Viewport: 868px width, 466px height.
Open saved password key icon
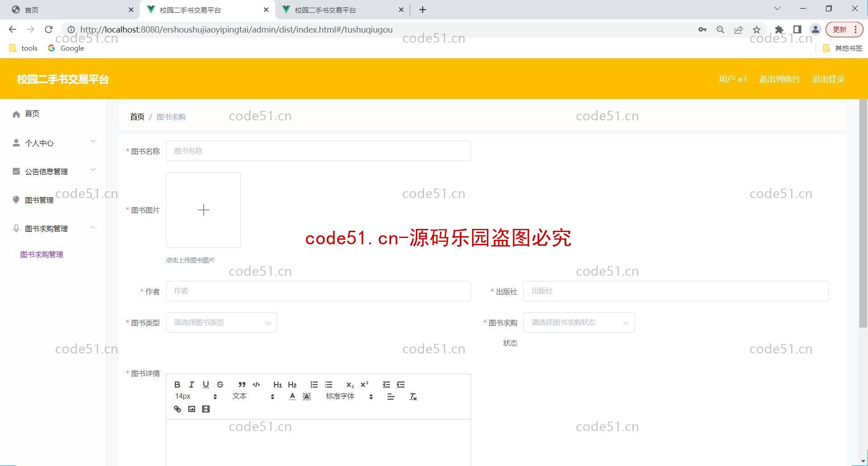(702, 29)
